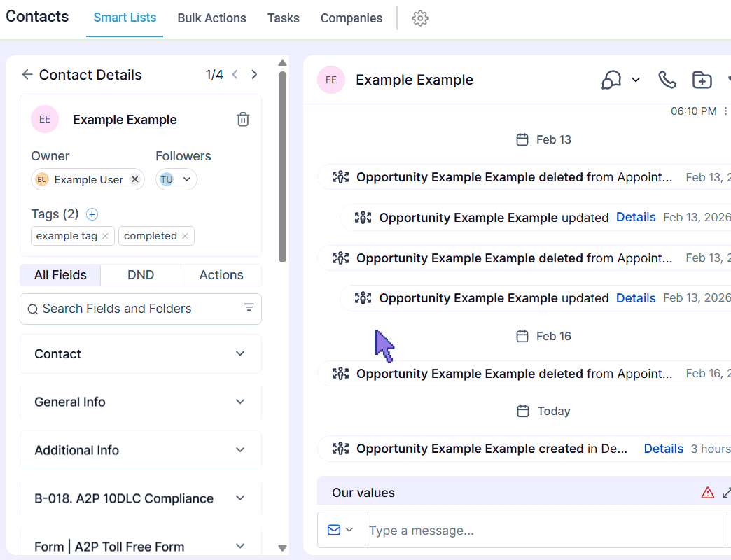Click the red warning triangle in Our values
Screen dimensions: 731x560
pyautogui.click(x=707, y=492)
